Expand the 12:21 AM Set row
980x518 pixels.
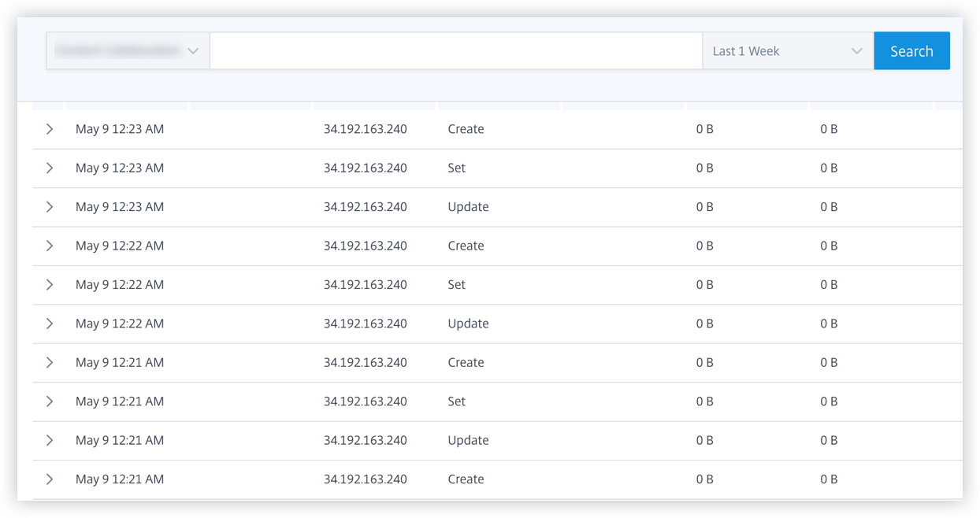(x=50, y=401)
